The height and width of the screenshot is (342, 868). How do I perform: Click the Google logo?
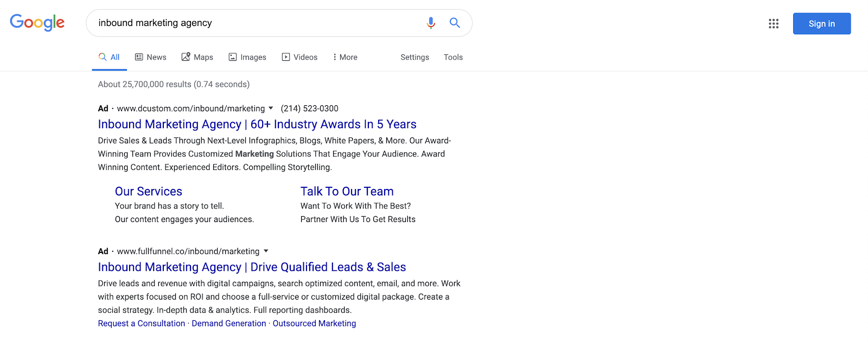[37, 23]
